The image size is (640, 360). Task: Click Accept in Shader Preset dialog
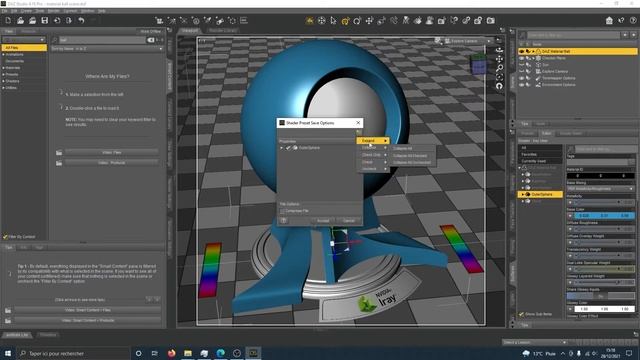tap(323, 221)
